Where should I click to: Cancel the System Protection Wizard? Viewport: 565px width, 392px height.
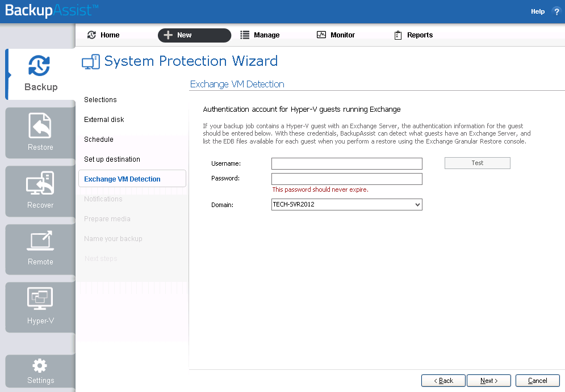538,381
